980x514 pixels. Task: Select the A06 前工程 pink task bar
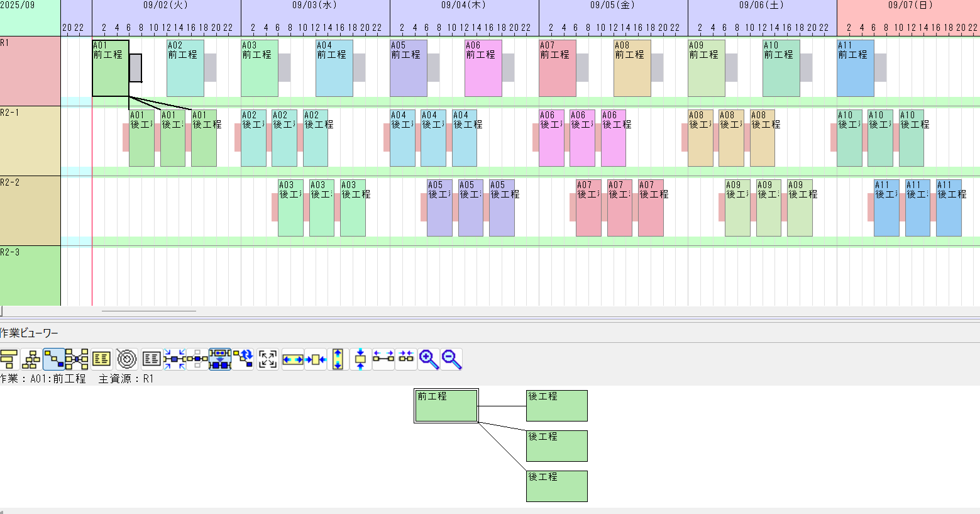click(x=483, y=68)
